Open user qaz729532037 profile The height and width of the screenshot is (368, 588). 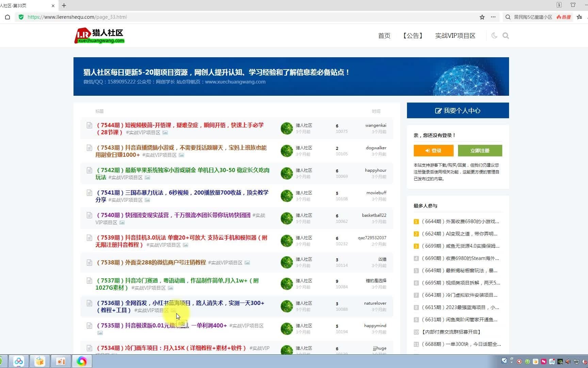(x=372, y=238)
